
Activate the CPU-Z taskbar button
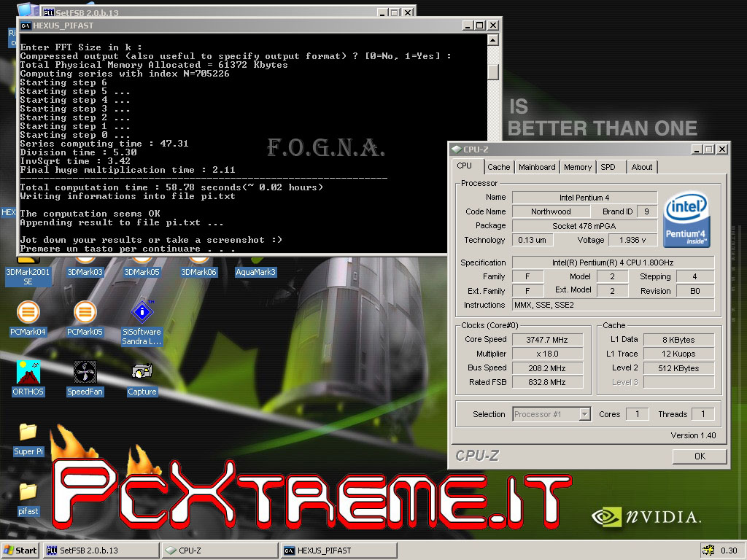(x=220, y=551)
